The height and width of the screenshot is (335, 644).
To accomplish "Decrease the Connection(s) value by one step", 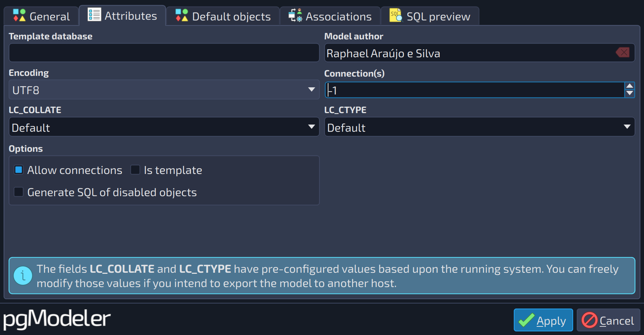I will click(x=630, y=93).
